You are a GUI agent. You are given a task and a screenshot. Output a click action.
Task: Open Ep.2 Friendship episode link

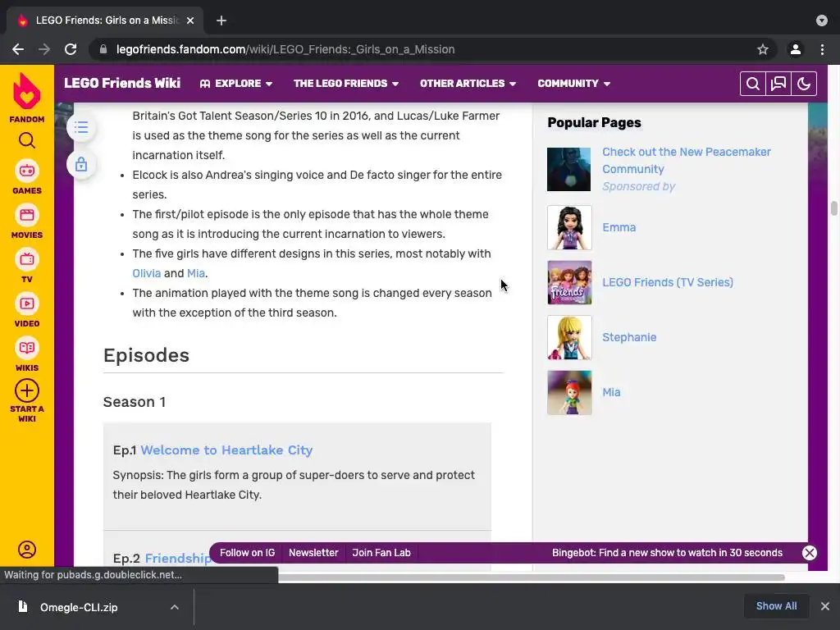(x=178, y=558)
